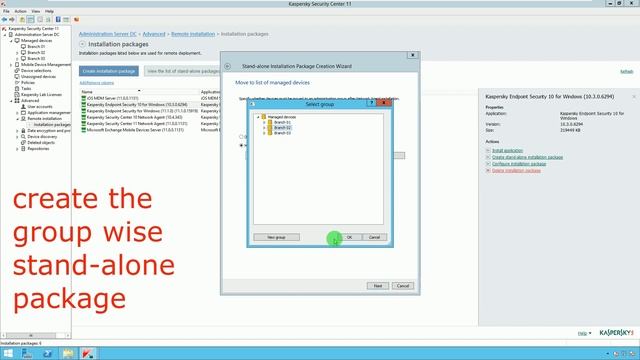The image size is (640, 360).
Task: Click the Refresh link
Action: (627, 71)
